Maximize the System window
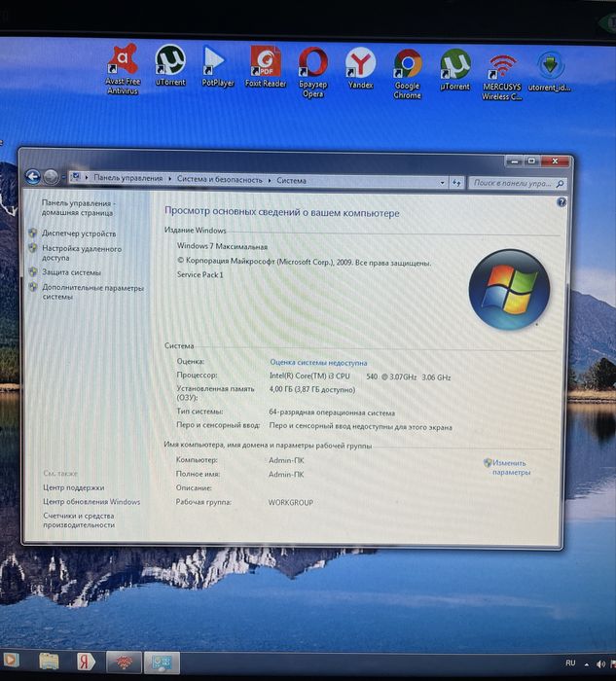 point(531,161)
